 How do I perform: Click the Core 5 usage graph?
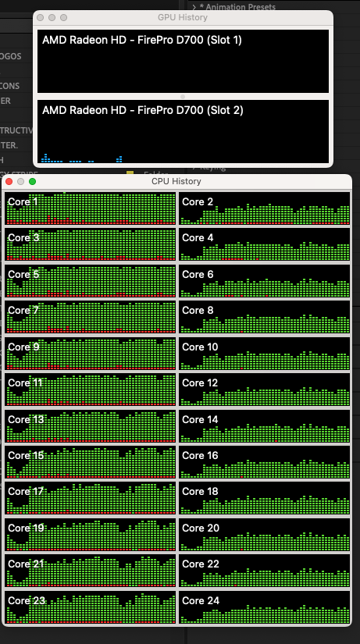[90, 280]
